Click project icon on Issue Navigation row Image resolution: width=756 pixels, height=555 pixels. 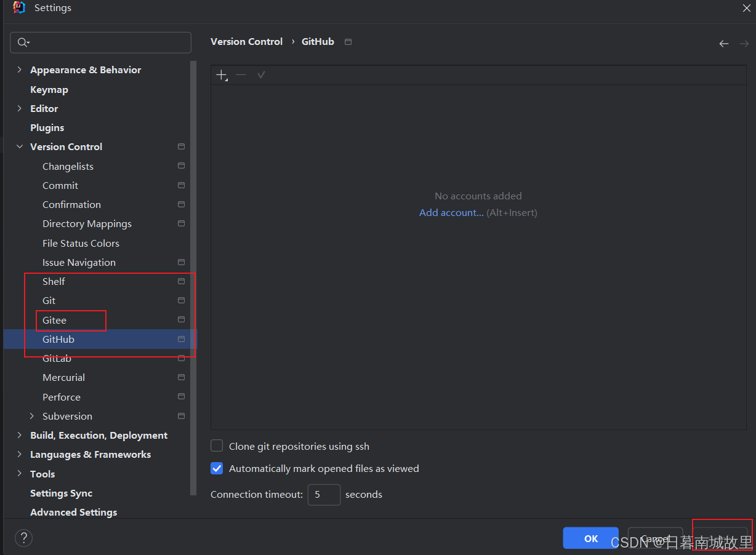coord(181,262)
